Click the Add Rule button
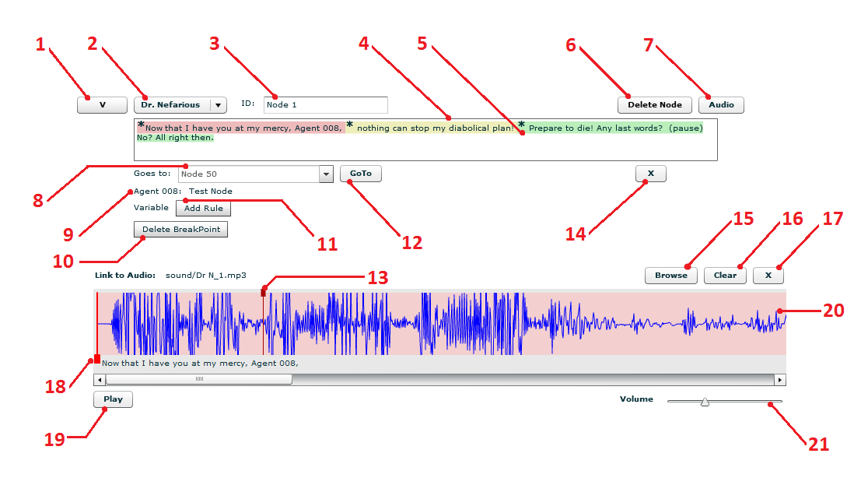The image size is (868, 485). (203, 209)
